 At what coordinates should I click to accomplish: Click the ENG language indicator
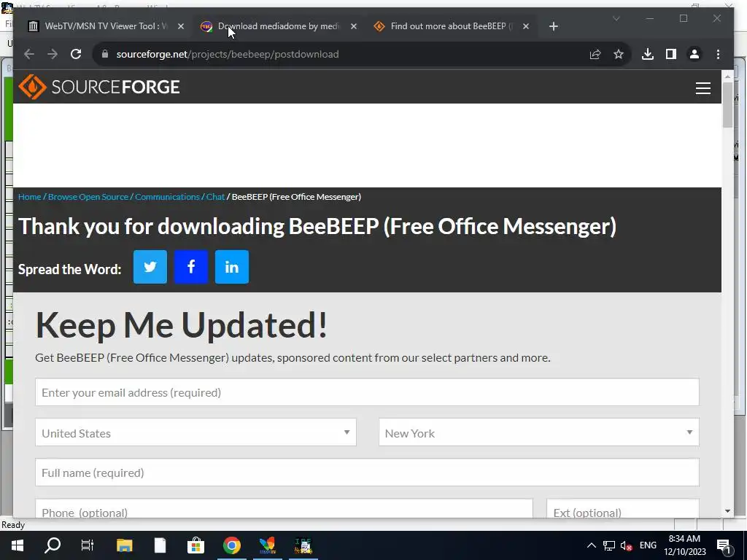click(x=648, y=545)
